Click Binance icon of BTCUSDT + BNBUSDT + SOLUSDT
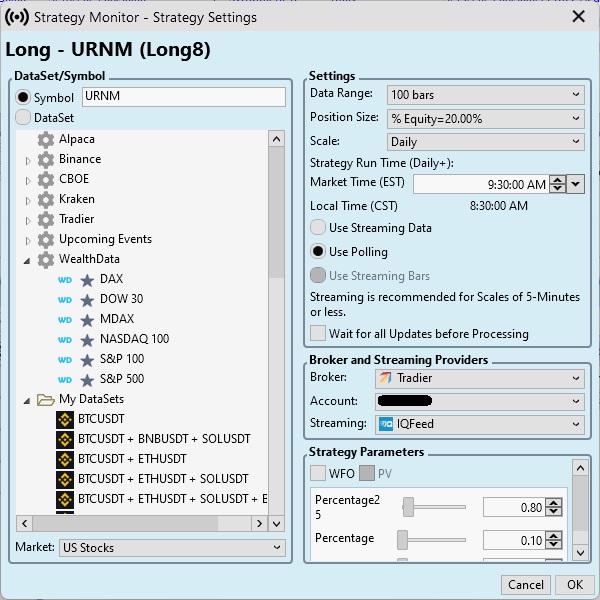600x600 pixels. click(x=65, y=440)
